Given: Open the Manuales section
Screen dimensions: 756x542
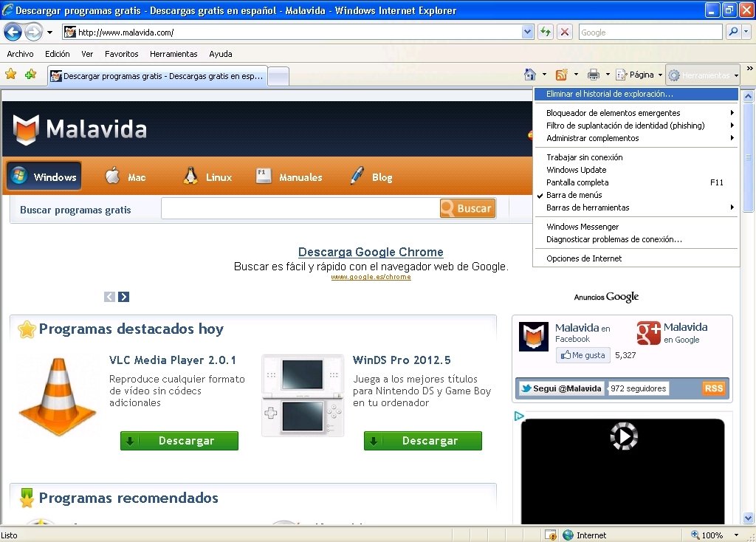Looking at the screenshot, I should click(x=289, y=177).
